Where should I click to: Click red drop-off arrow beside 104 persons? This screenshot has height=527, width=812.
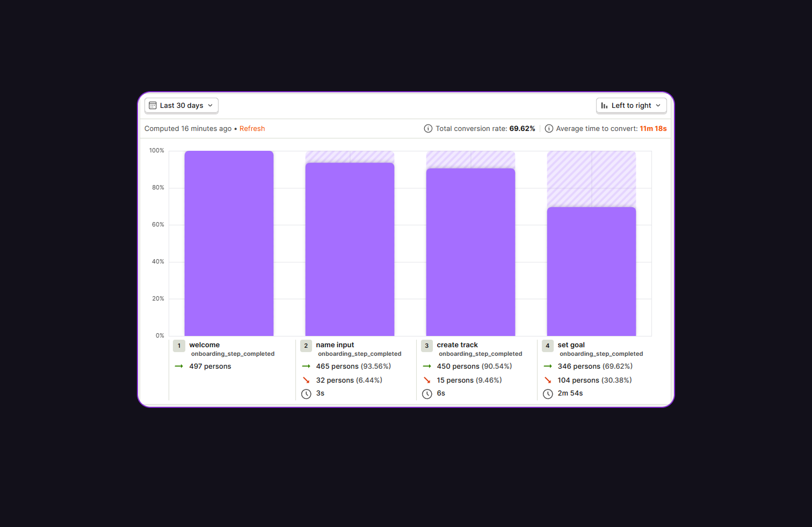[548, 380]
